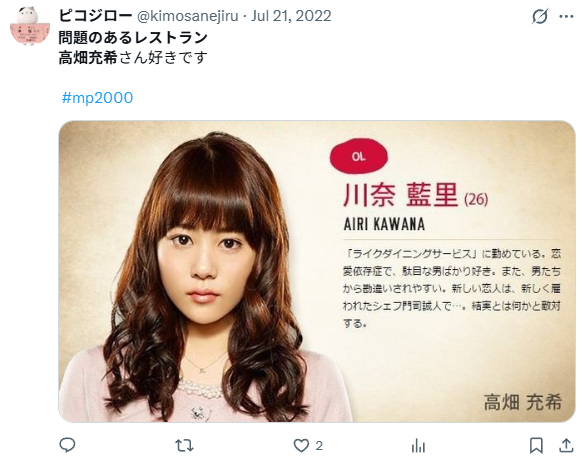
Task: Open the Jul 21, 2022 timestamp
Action: pos(291,16)
